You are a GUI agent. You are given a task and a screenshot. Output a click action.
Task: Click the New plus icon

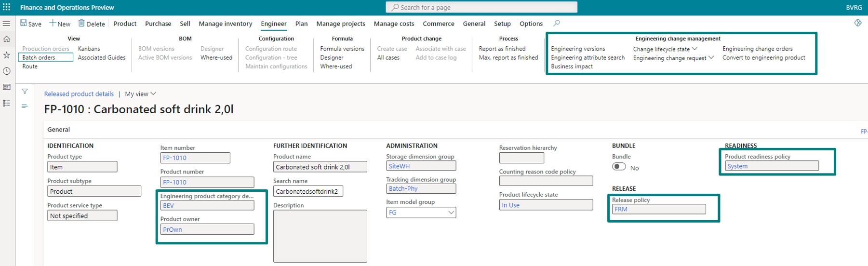(53, 23)
